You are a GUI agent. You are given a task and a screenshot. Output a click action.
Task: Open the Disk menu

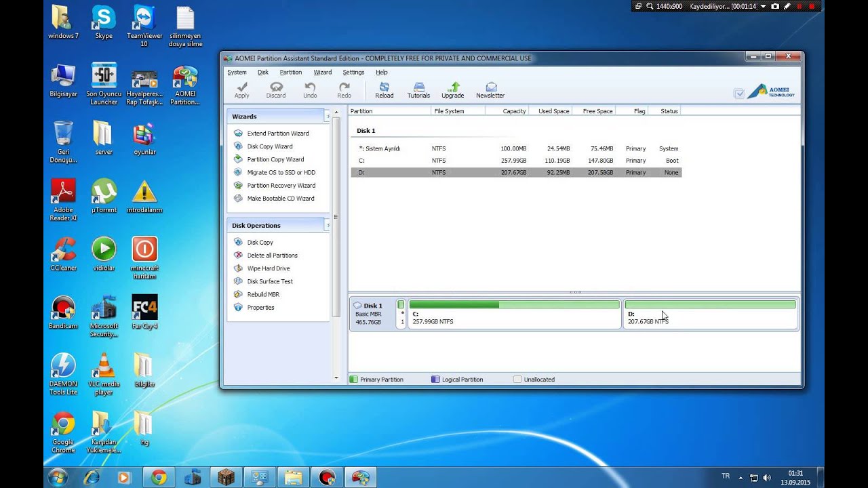coord(263,72)
